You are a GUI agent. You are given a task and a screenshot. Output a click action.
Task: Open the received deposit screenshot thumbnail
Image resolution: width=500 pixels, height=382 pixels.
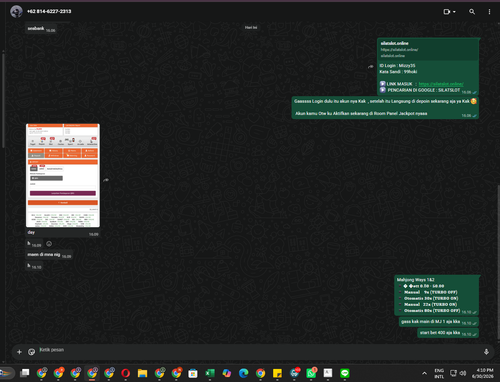pyautogui.click(x=63, y=176)
